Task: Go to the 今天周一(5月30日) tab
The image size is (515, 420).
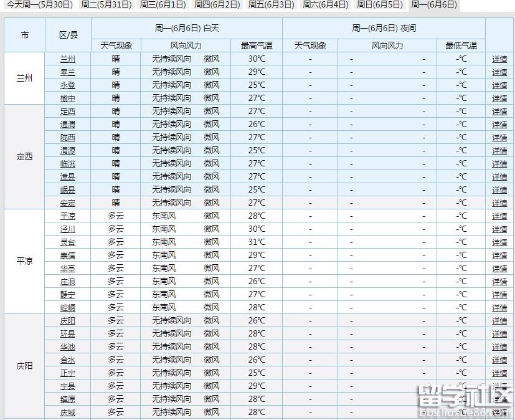Action: click(x=39, y=4)
